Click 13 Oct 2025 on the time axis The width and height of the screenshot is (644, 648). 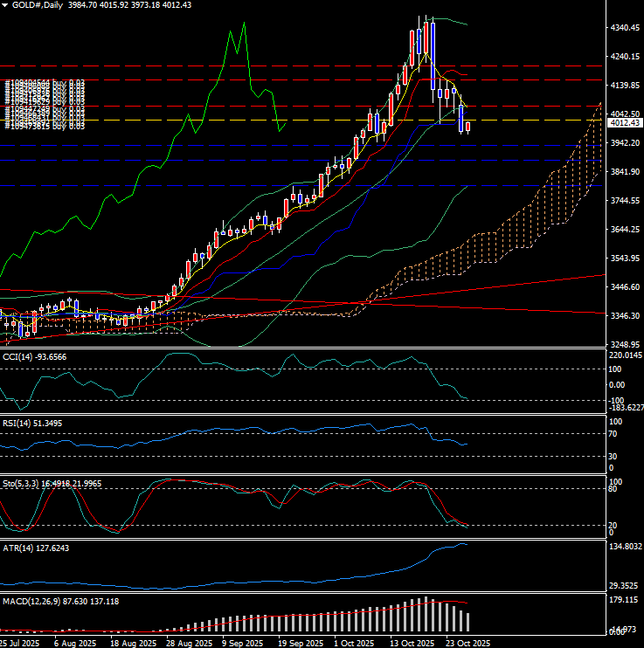click(x=412, y=643)
